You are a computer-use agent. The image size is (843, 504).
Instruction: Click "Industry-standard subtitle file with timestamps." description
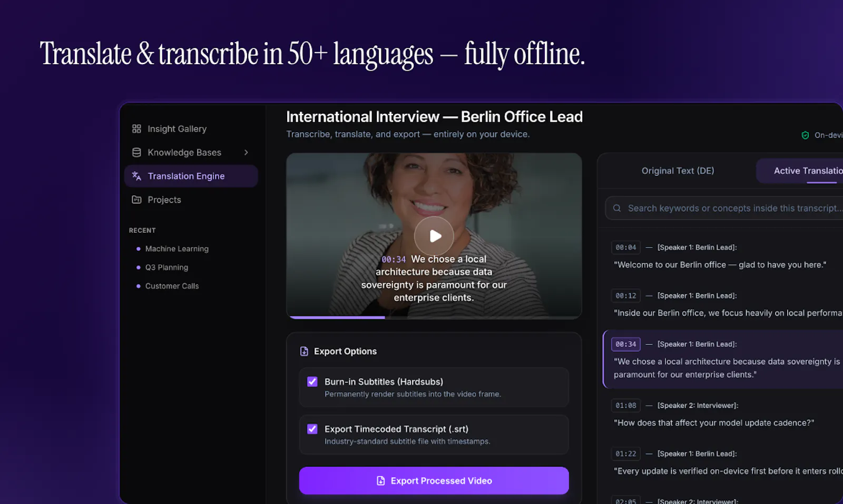[x=407, y=441]
